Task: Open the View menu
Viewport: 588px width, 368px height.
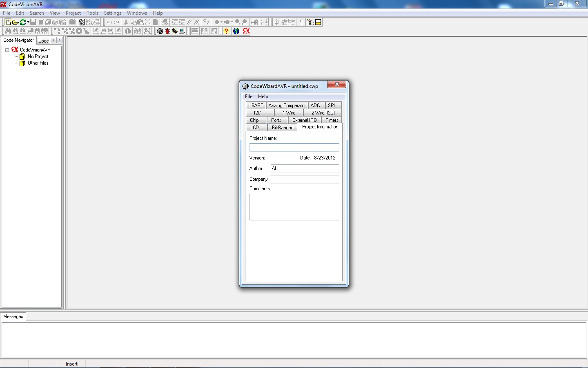Action: [x=55, y=13]
